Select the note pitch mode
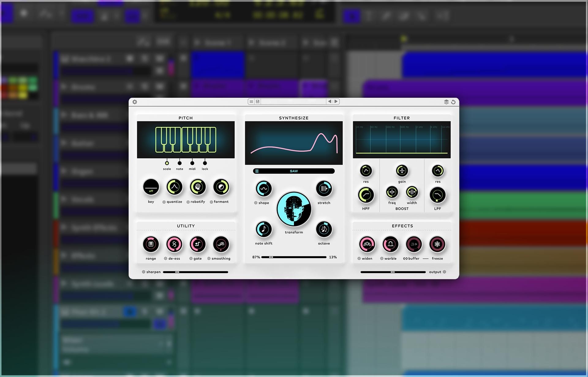 179,163
